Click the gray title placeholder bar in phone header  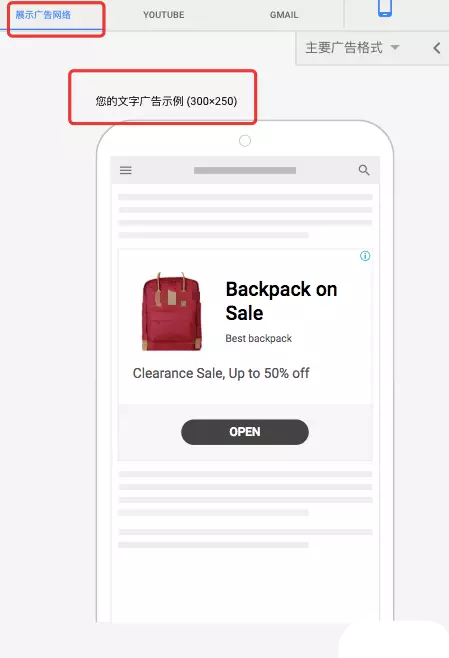tap(245, 170)
